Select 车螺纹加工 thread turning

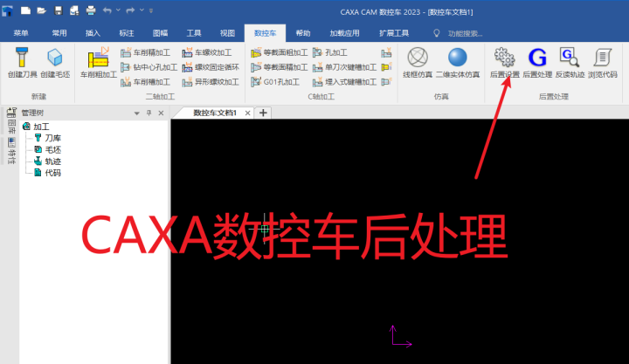(206, 52)
